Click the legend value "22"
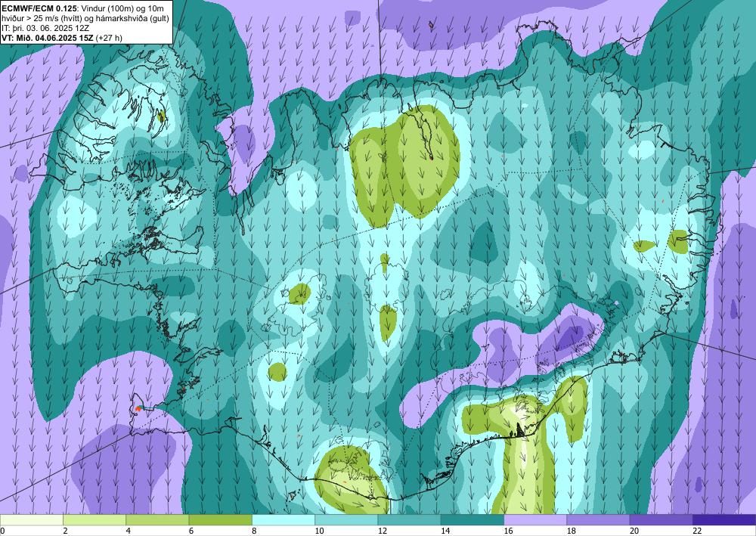This screenshot has width=756, height=536. 697,531
